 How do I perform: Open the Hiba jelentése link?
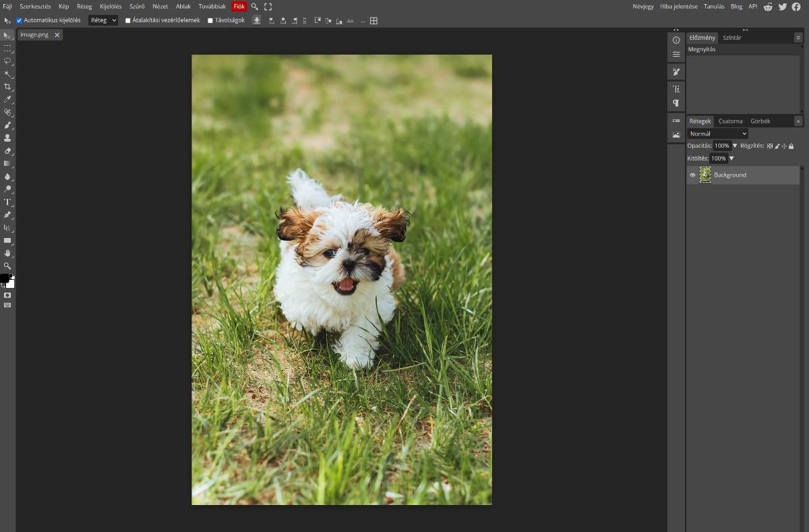tap(679, 6)
